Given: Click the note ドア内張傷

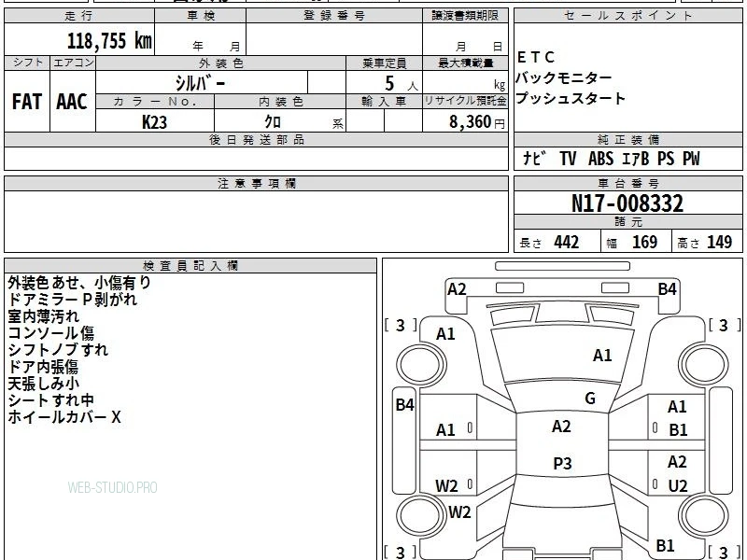Looking at the screenshot, I should point(43,367).
